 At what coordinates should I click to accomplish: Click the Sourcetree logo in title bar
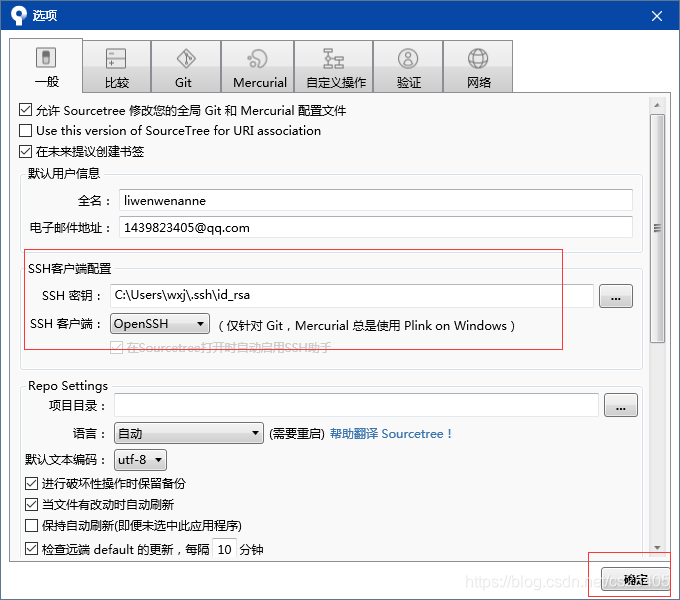(x=19, y=16)
